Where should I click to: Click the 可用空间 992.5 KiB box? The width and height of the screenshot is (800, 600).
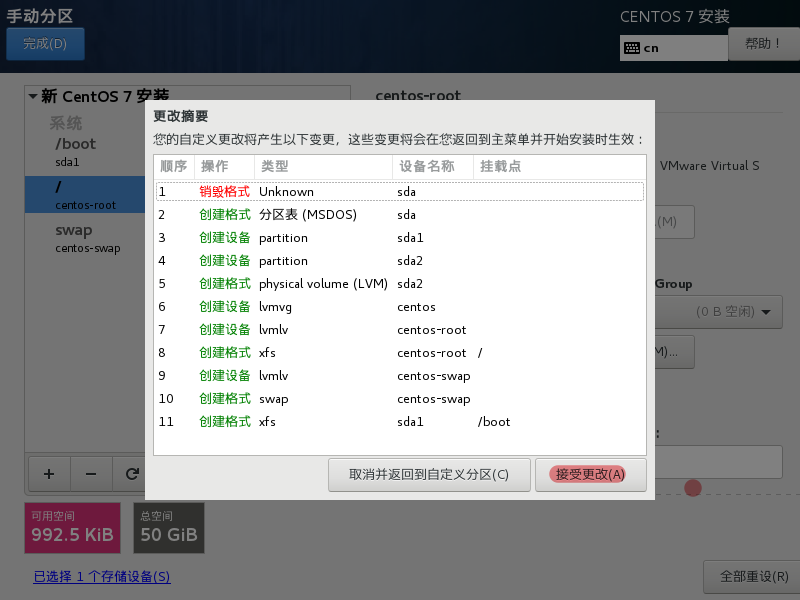[x=72, y=528]
